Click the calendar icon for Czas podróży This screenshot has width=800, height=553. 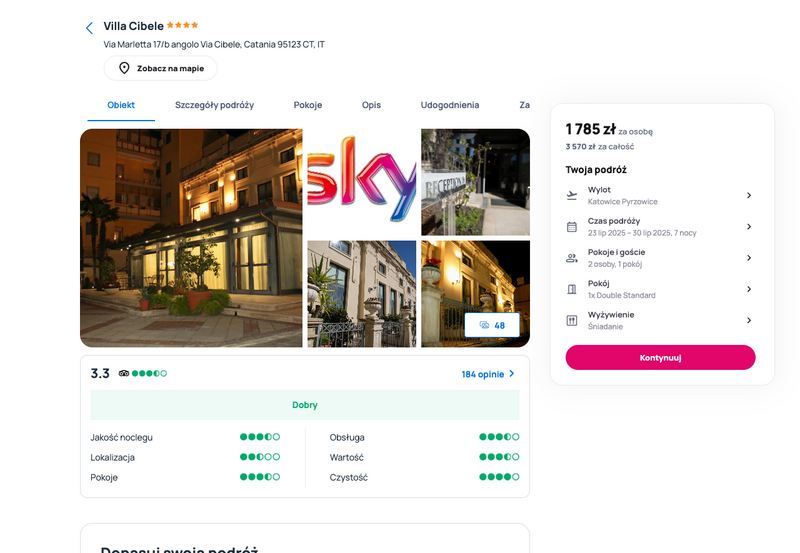coord(572,227)
